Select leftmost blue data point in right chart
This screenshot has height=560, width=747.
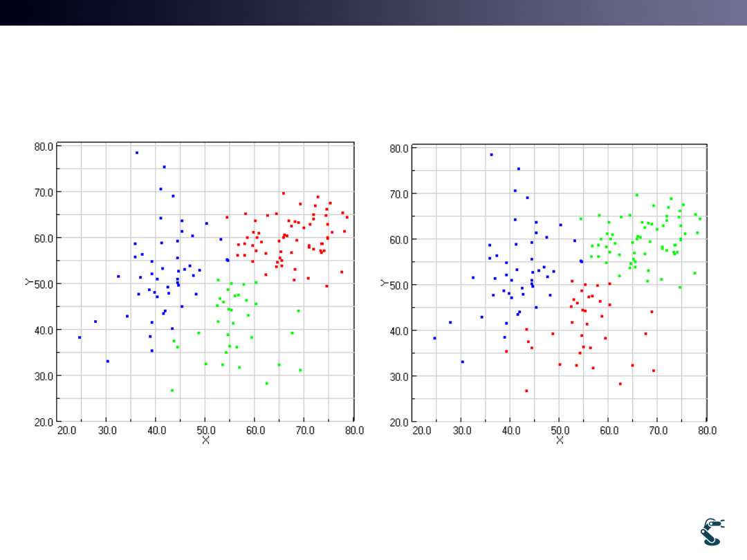434,338
